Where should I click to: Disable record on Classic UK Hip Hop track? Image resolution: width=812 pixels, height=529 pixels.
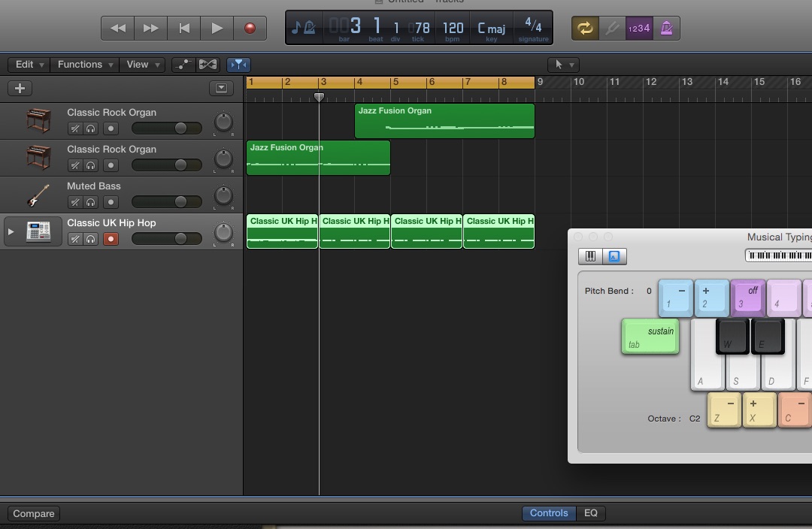111,239
